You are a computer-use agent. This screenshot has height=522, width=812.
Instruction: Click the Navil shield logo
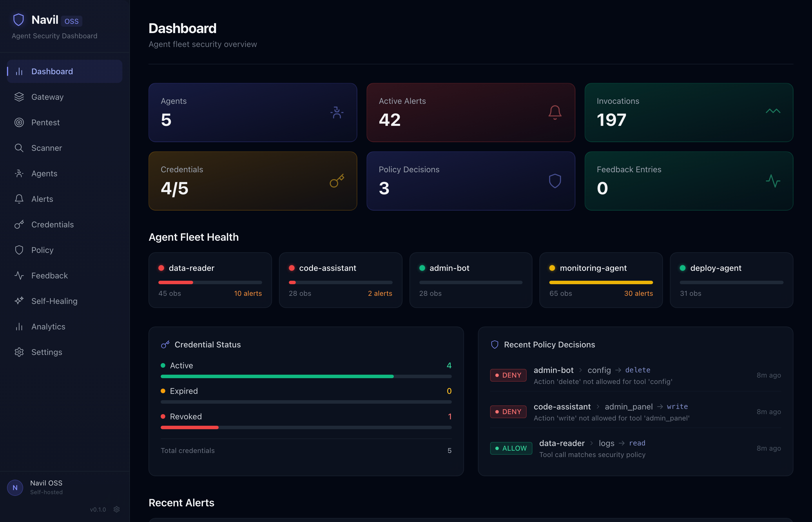(19, 19)
